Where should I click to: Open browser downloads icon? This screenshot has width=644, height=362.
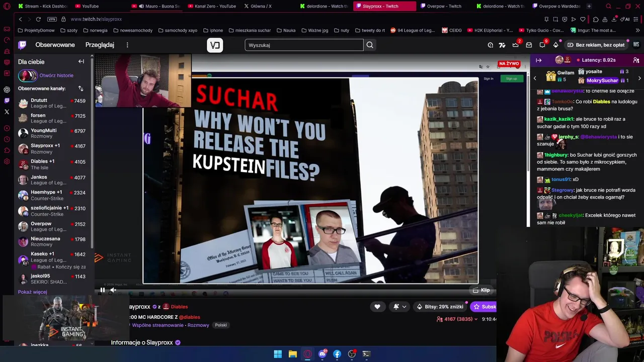614,19
